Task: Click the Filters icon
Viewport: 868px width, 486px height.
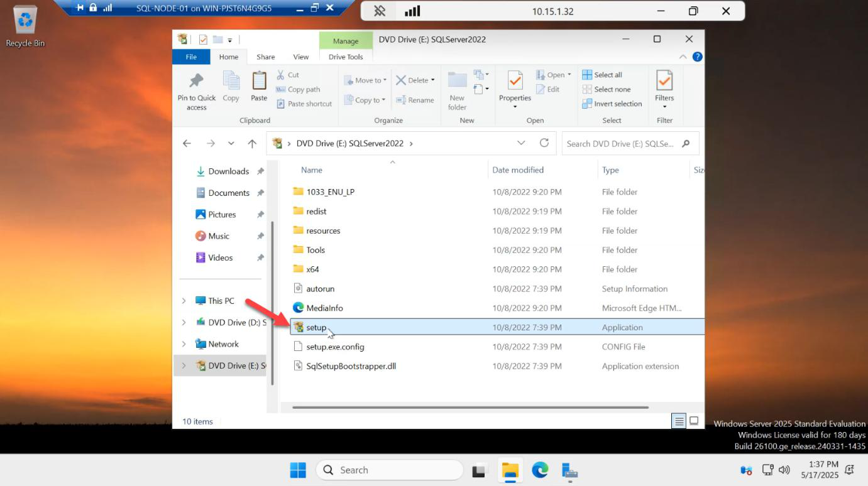Action: coord(664,80)
